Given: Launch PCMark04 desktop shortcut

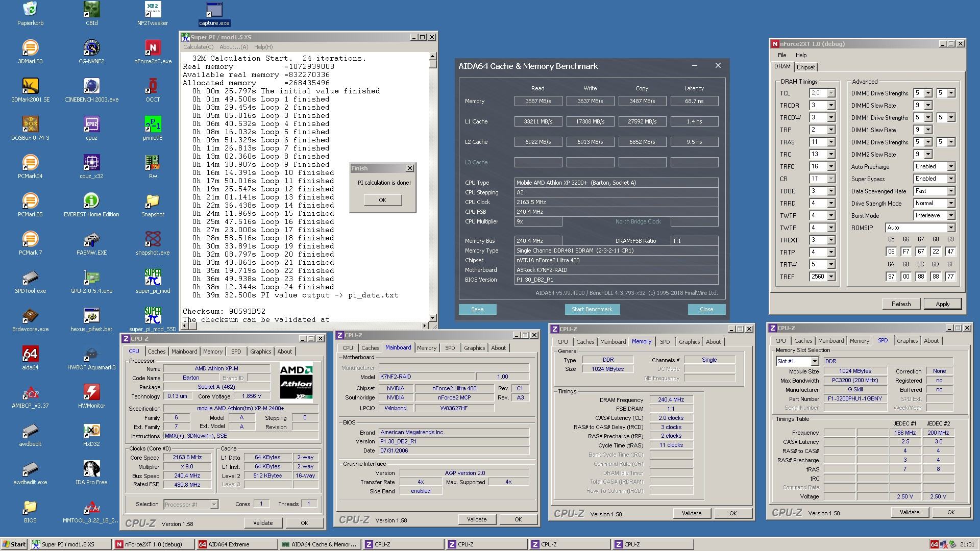Looking at the screenshot, I should coord(30,167).
